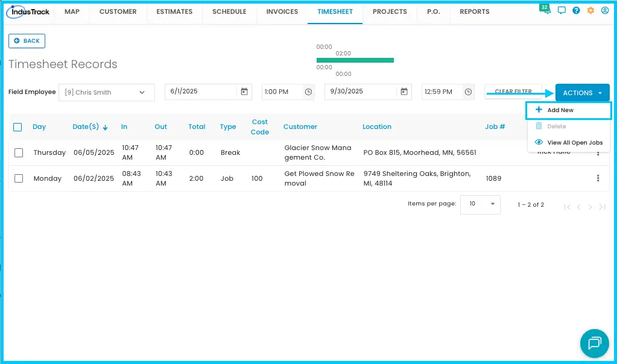Click location 9749 Sheltering Oaks, Brighton
Image resolution: width=617 pixels, height=364 pixels.
click(x=417, y=178)
